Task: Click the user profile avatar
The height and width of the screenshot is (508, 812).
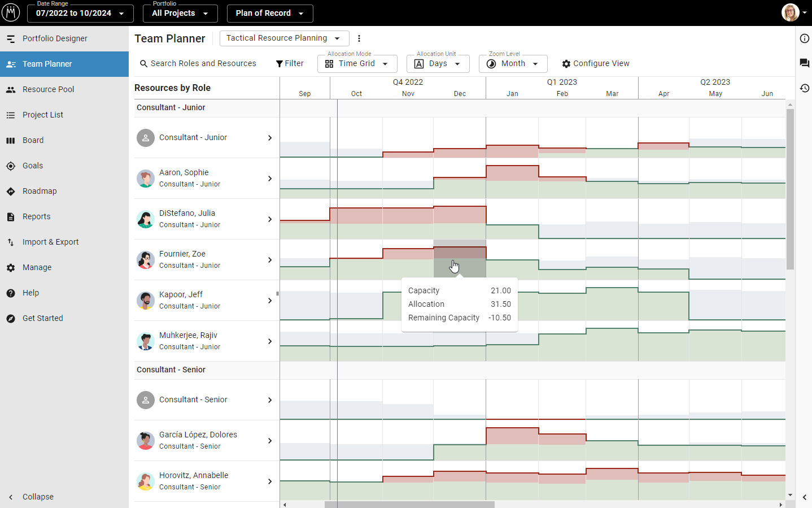Action: click(791, 12)
